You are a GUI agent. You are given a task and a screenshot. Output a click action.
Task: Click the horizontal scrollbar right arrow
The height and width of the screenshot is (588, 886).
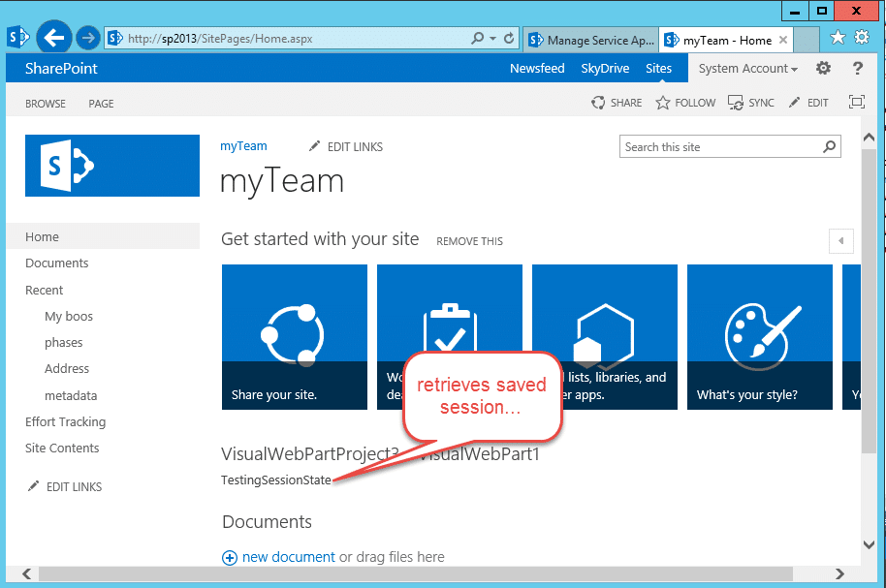coord(839,573)
